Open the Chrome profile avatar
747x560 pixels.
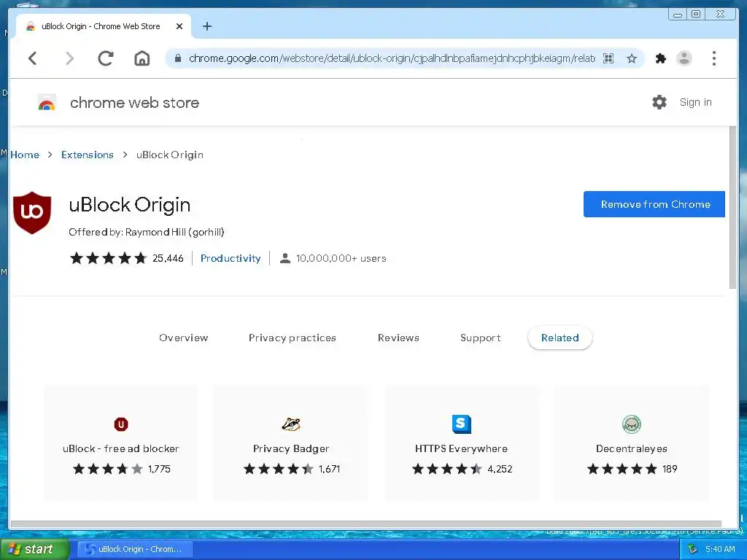pos(684,58)
